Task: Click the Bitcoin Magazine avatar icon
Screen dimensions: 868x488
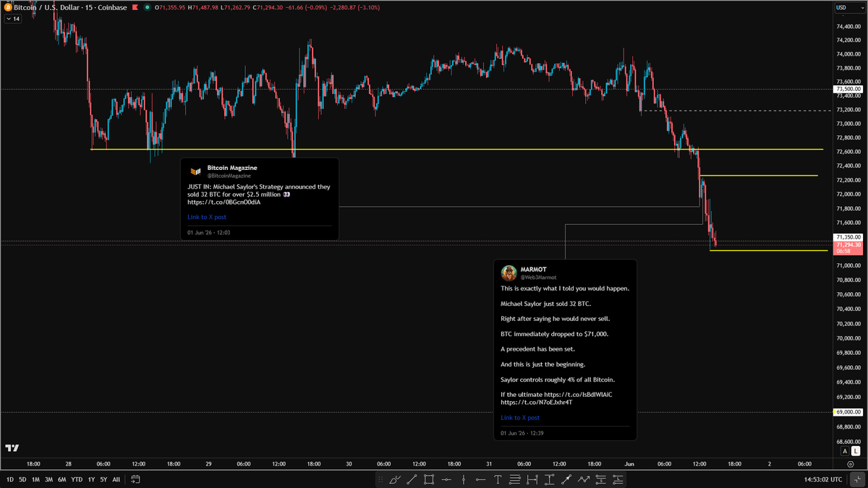Action: point(195,171)
